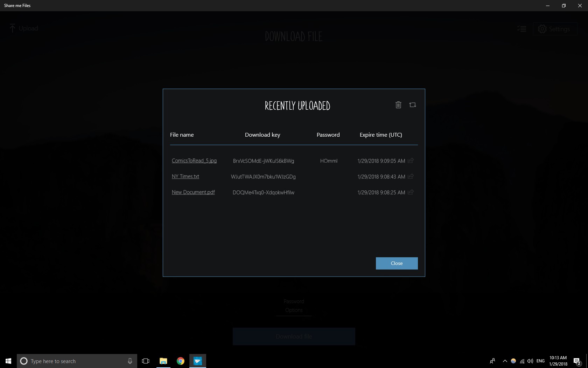Show hidden system tray icons
Screen dimensions: 588x368
pos(505,361)
